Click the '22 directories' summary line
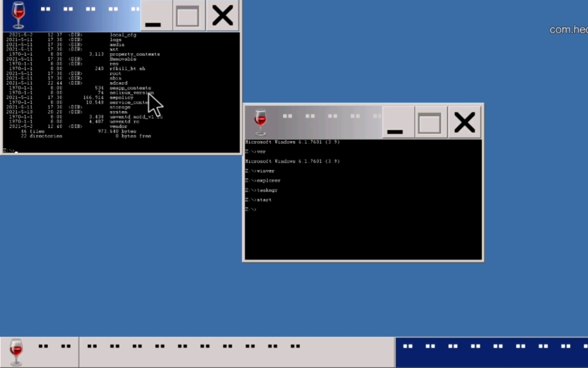The image size is (588, 368). [x=42, y=136]
